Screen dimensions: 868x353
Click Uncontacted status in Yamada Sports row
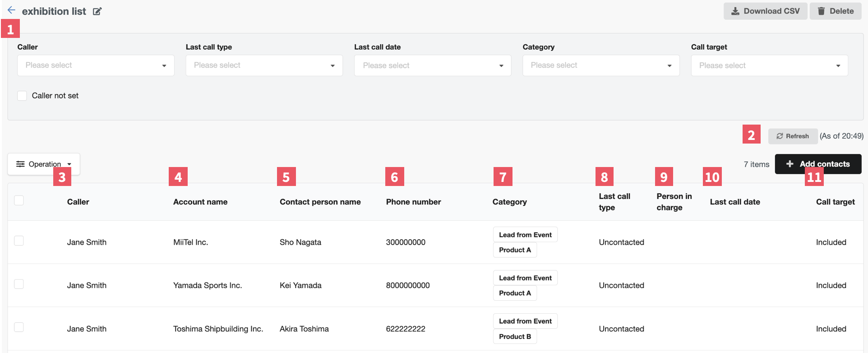point(621,285)
